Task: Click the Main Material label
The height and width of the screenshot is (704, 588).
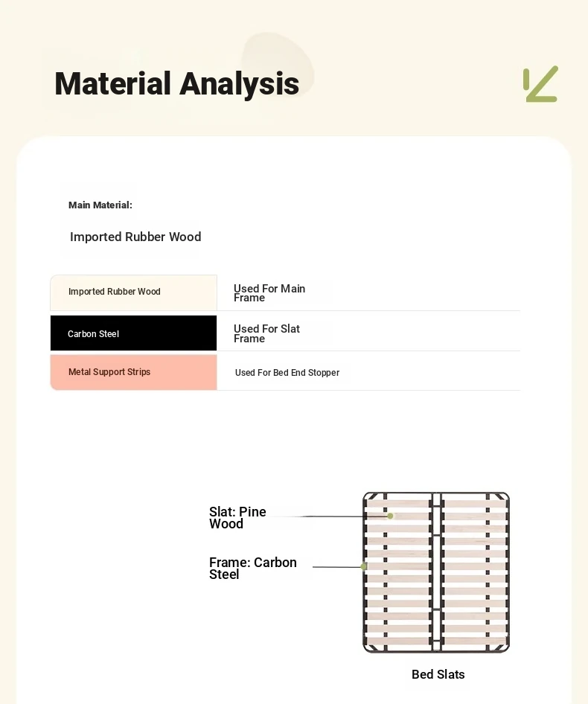Action: [x=100, y=205]
